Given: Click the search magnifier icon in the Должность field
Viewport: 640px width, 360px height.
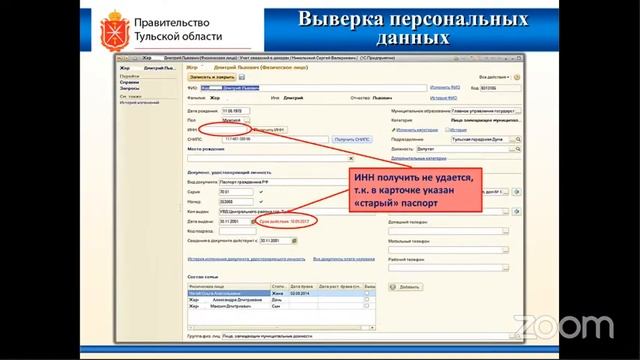Looking at the screenshot, I should (x=518, y=149).
